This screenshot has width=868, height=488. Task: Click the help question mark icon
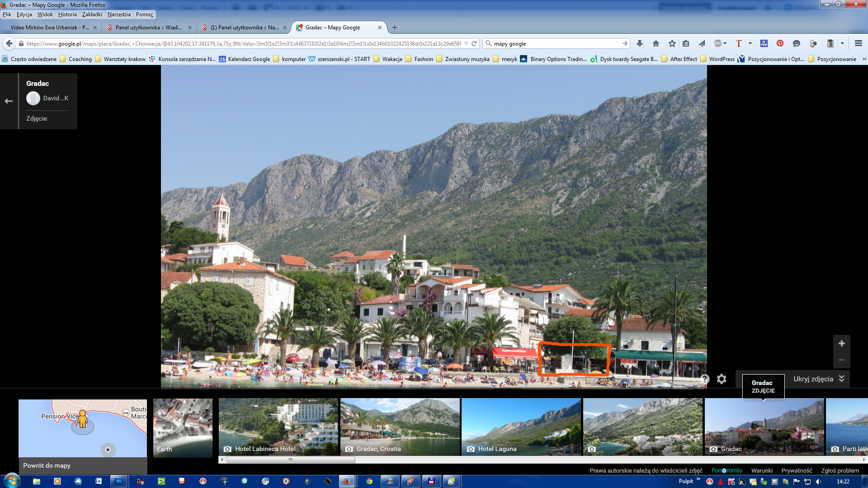[704, 379]
